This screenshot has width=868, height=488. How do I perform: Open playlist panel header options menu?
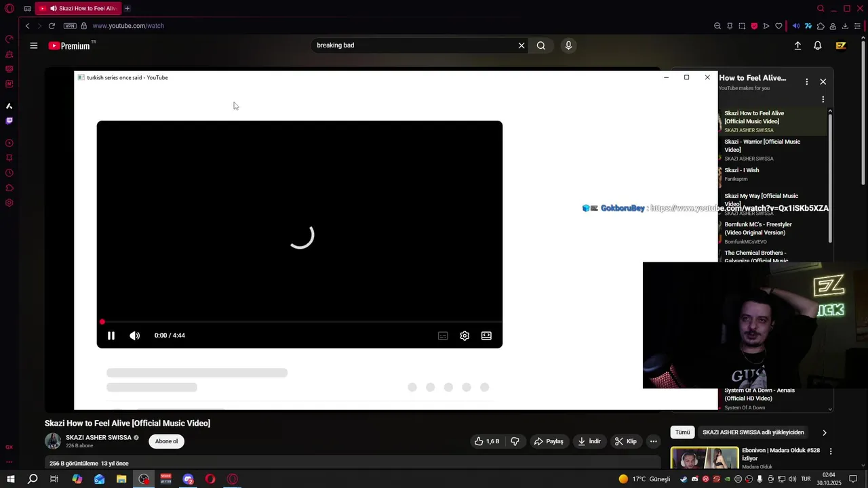806,81
